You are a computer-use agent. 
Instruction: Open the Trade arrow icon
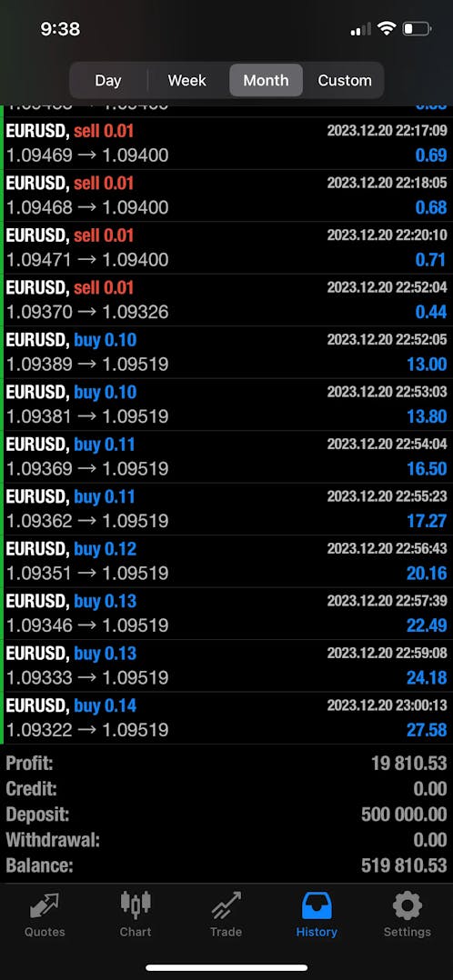(226, 905)
